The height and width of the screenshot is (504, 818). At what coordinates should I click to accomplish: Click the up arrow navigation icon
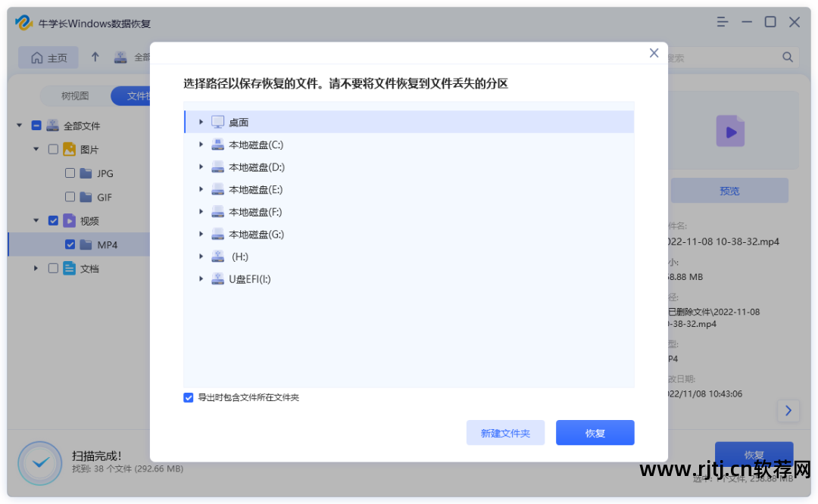coord(95,57)
